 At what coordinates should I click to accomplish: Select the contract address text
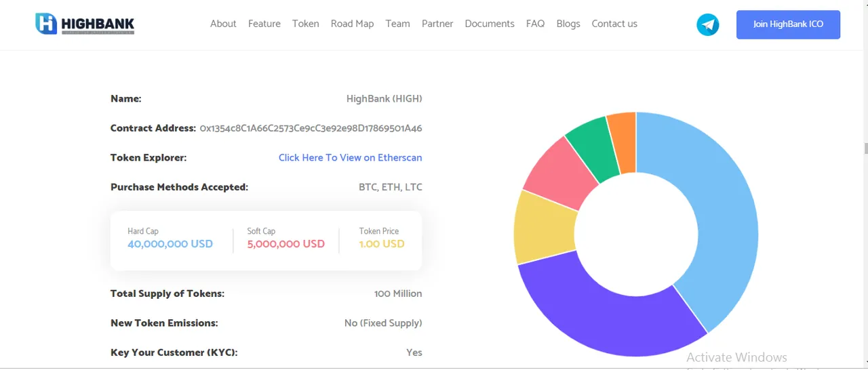tap(311, 128)
